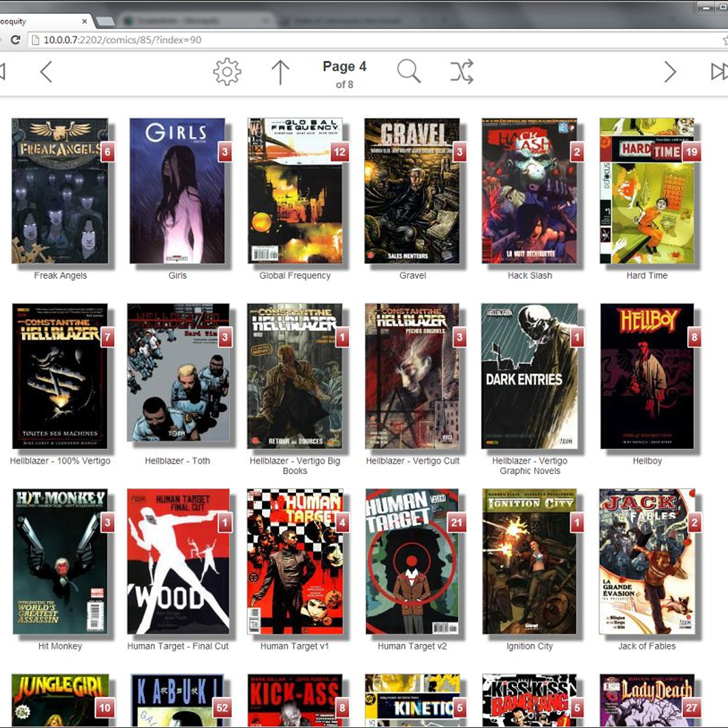Open the Kiss Kiss Bang Bang cover
The image size is (728, 728).
tap(530, 701)
